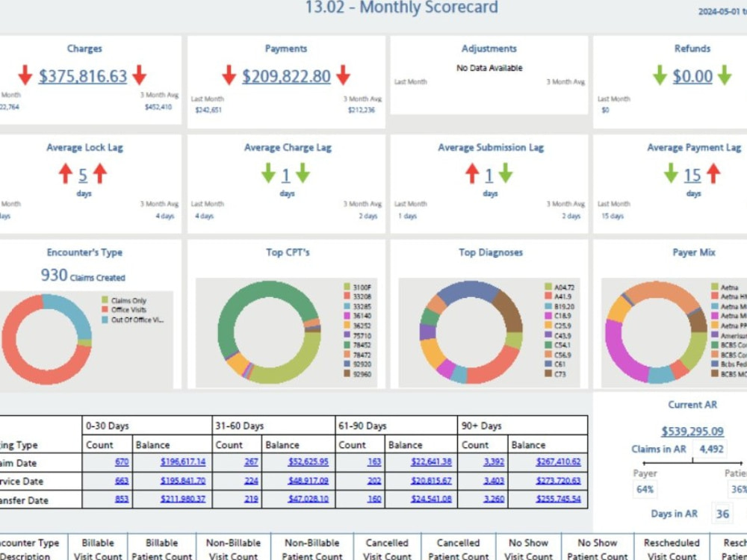The image size is (747, 560).
Task: Select the C54.1 legend entry in Top Diagnoses
Action: pos(557,345)
